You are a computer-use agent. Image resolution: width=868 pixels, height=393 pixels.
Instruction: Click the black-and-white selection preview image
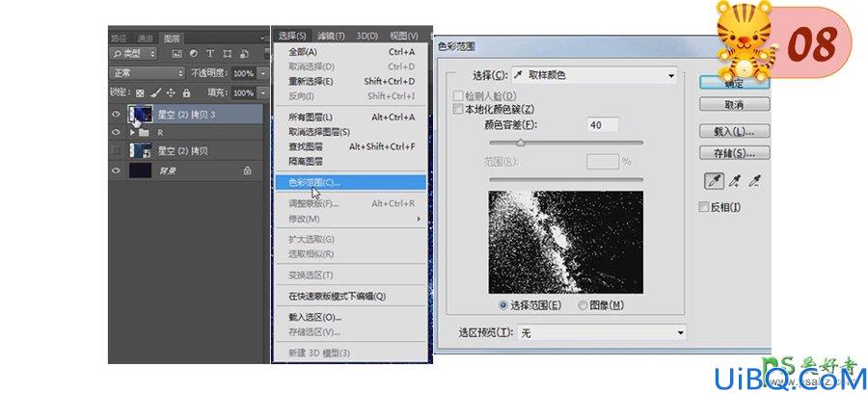(x=566, y=242)
